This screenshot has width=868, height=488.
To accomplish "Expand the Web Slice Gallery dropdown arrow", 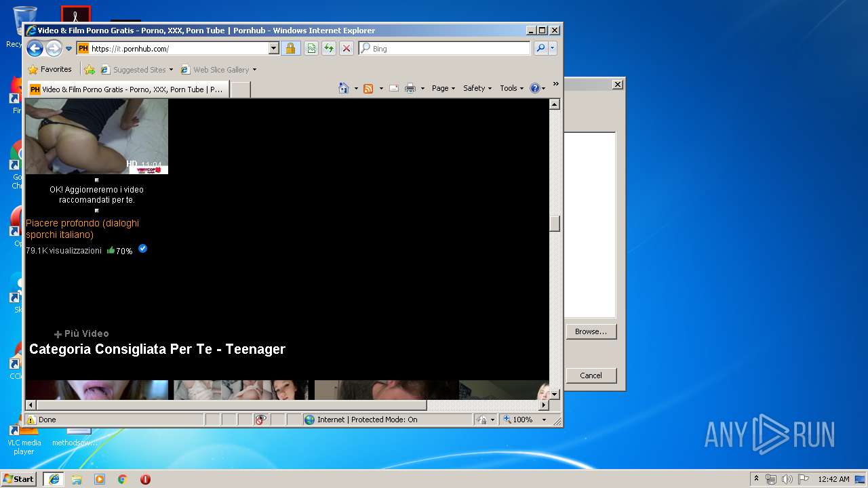I will [x=254, y=70].
